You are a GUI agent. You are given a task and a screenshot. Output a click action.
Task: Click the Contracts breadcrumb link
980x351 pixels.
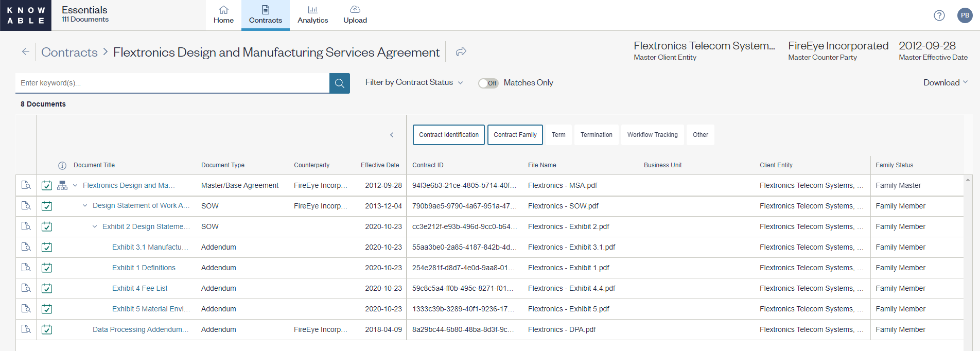(69, 52)
